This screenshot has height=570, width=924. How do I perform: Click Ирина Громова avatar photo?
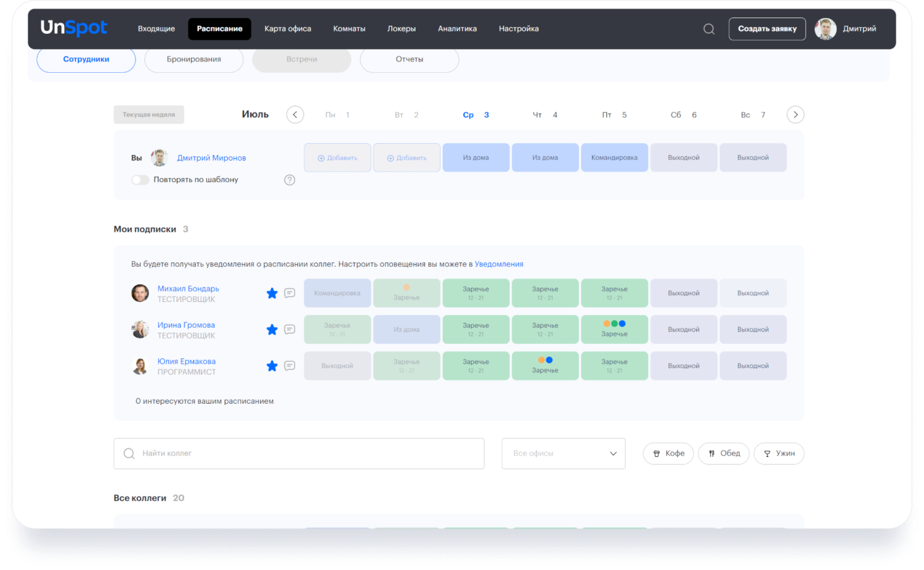pos(140,330)
